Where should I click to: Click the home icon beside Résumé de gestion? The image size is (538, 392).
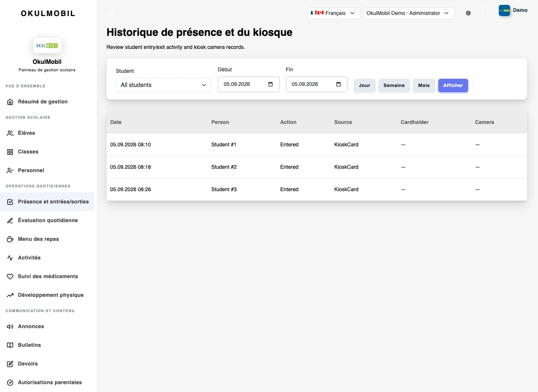coord(10,102)
